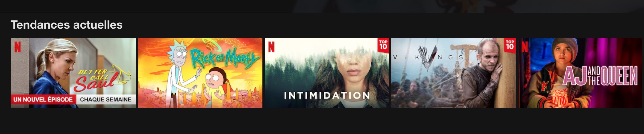Open the Rick et Morty thumbnail
Image resolution: width=644 pixels, height=134 pixels.
point(200,73)
